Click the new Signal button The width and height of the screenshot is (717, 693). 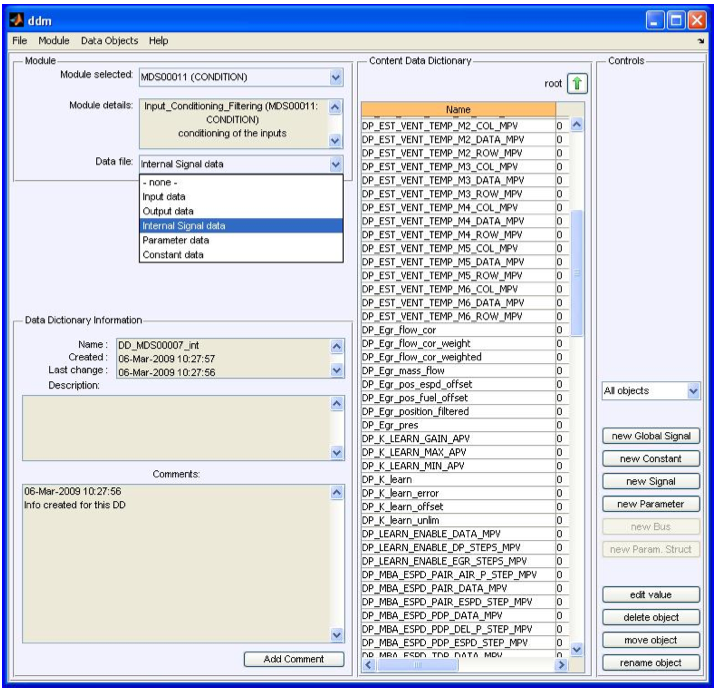click(x=651, y=481)
